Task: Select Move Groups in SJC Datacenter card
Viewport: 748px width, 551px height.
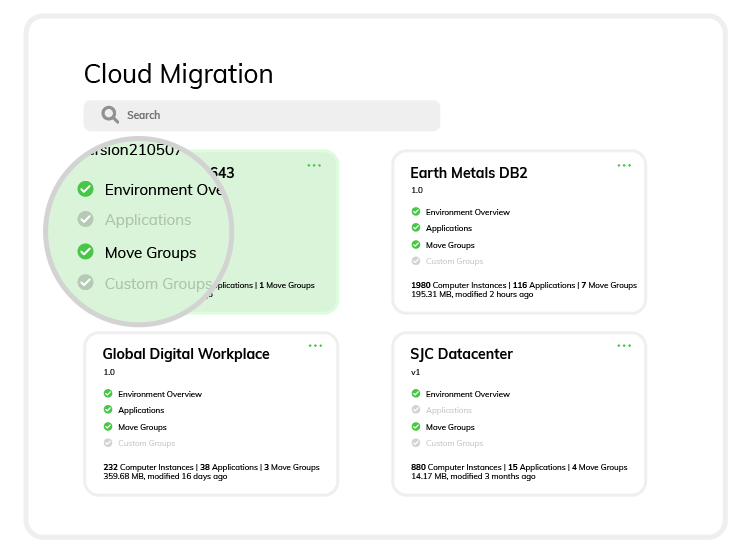Action: pos(450,427)
